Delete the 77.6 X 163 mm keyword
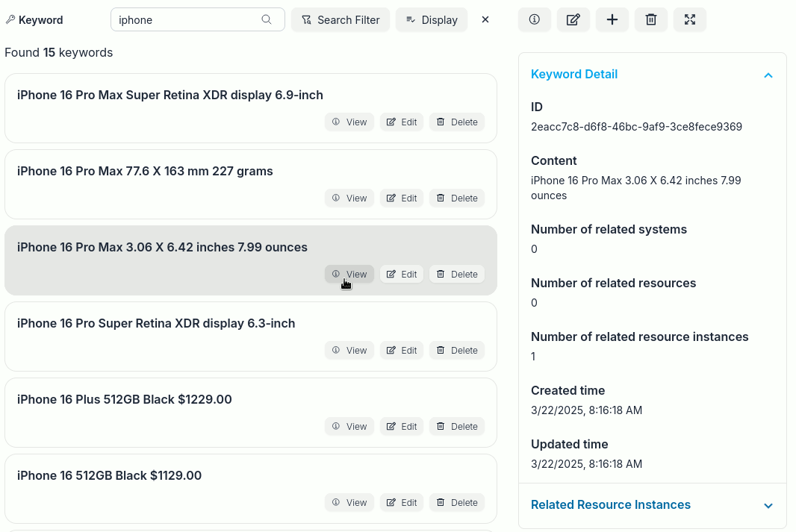 (457, 198)
